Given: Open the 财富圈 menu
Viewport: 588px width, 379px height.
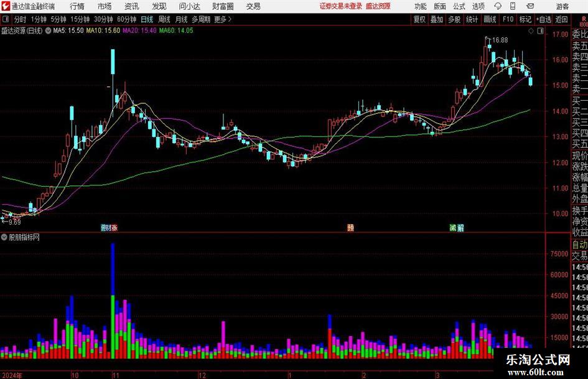Looking at the screenshot, I should [x=223, y=6].
